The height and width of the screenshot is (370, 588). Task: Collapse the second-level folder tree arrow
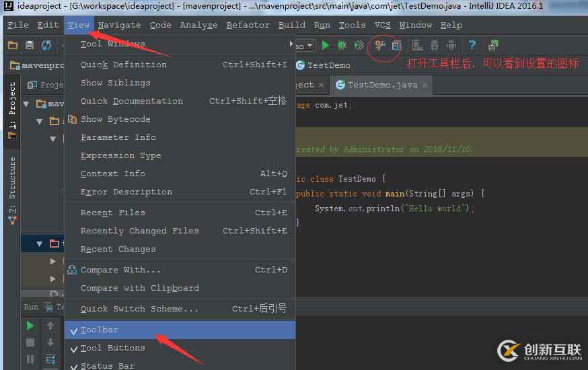point(40,121)
